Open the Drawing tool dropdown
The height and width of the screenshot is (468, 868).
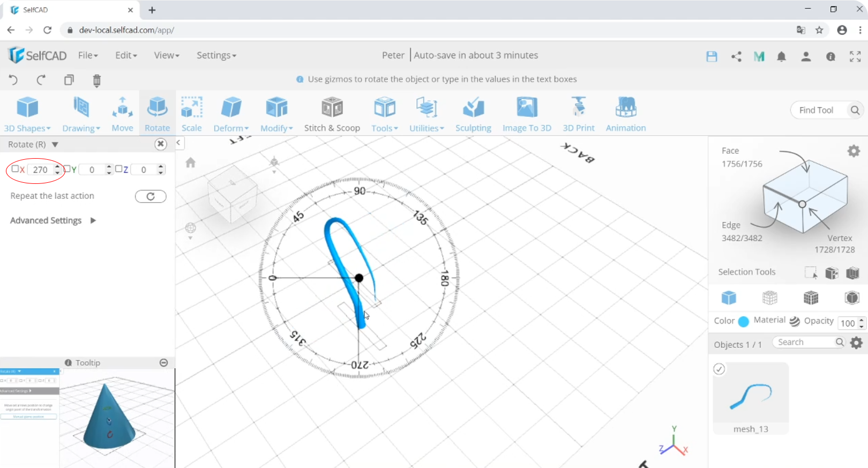pyautogui.click(x=81, y=114)
